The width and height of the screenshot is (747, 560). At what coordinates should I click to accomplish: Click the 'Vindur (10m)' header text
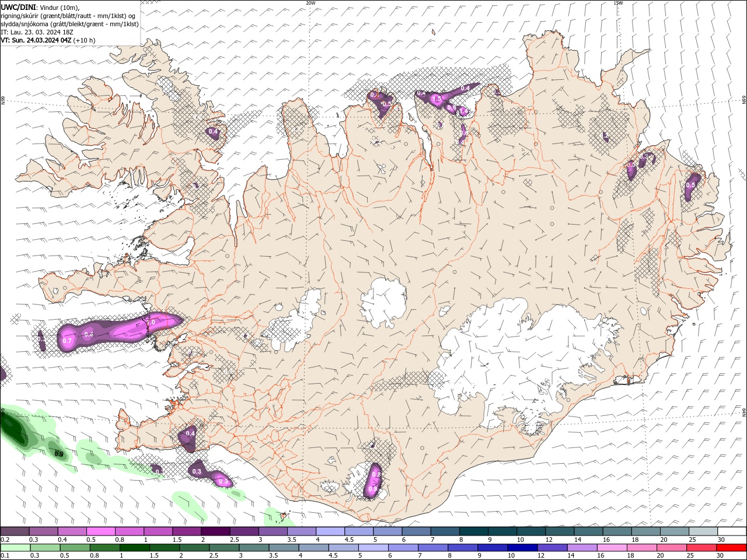tap(58, 8)
